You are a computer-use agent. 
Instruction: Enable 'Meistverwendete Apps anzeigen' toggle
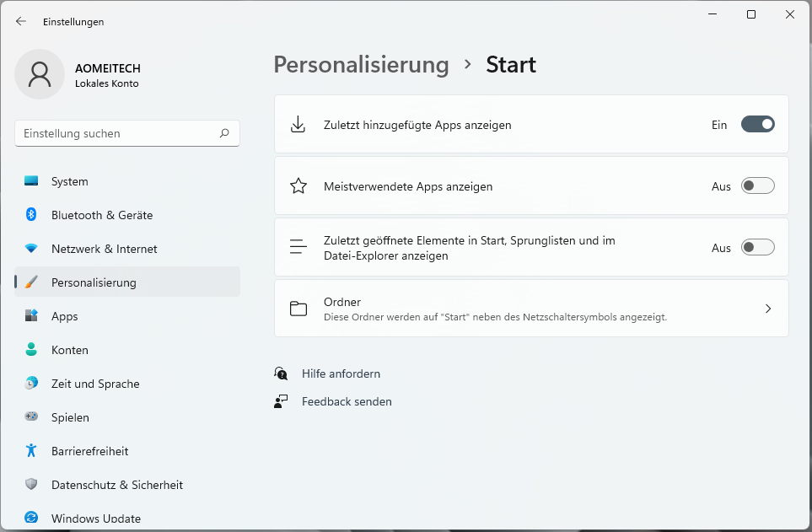(757, 186)
